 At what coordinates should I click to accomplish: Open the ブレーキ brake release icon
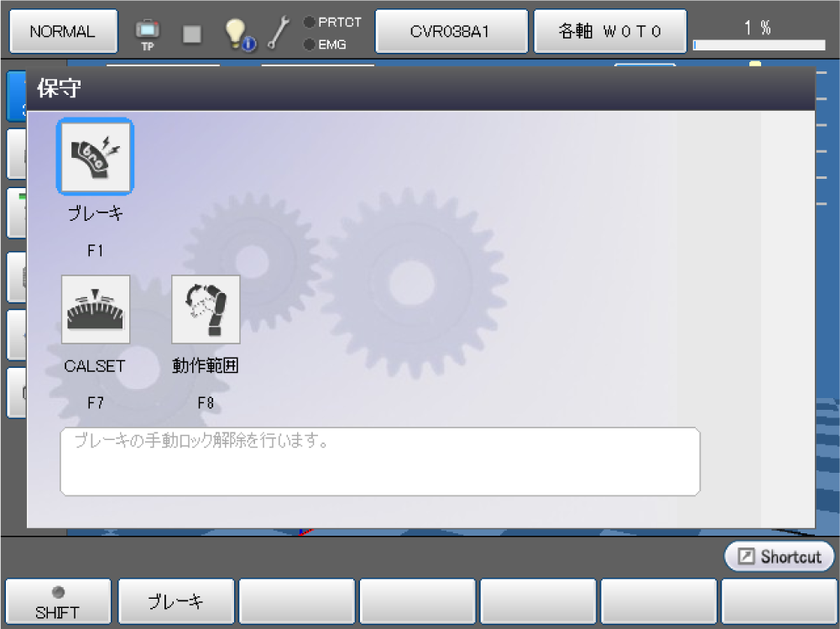click(95, 157)
